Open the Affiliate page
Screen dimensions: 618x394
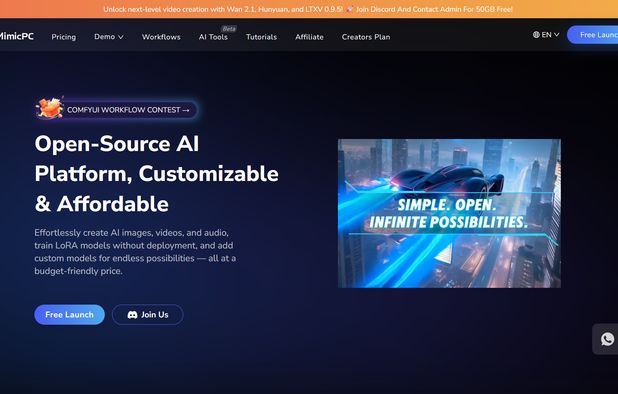[309, 37]
